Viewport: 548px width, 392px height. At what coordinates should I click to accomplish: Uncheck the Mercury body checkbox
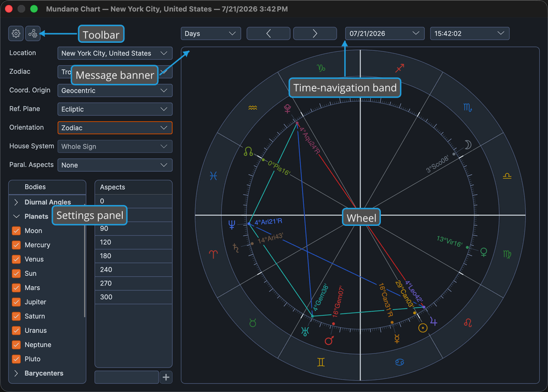[16, 245]
